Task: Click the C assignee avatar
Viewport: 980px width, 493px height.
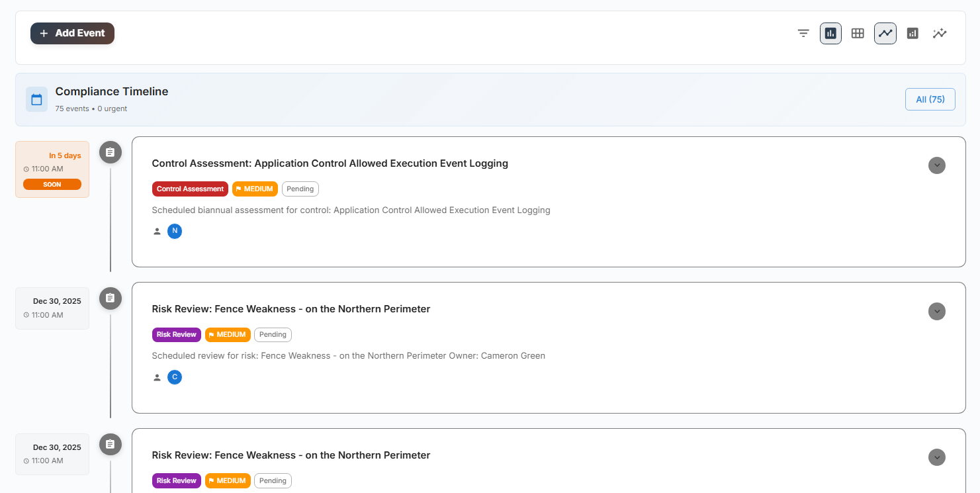Action: [x=175, y=377]
